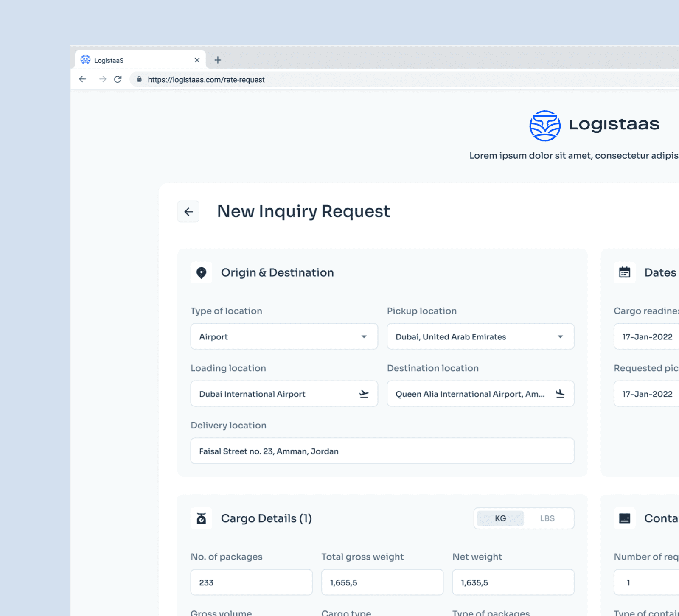
Task: Click the back arrow beside New Inquiry Request
Action: click(x=188, y=211)
